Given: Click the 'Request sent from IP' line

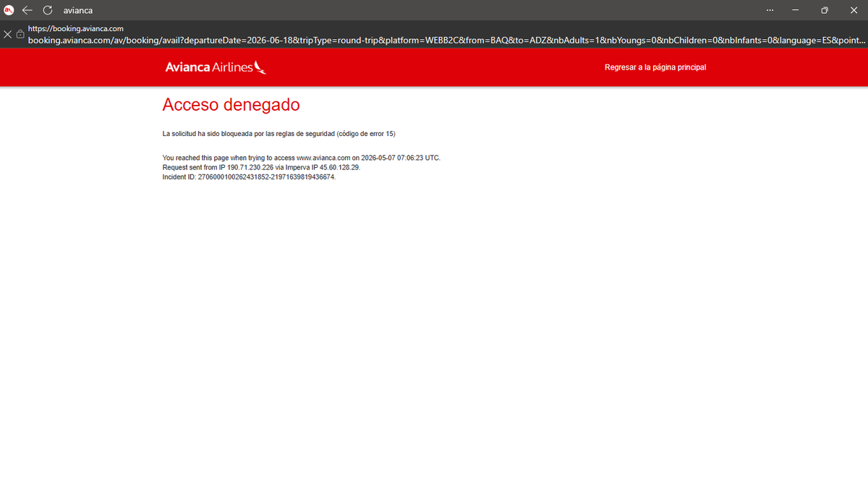Looking at the screenshot, I should tap(261, 167).
